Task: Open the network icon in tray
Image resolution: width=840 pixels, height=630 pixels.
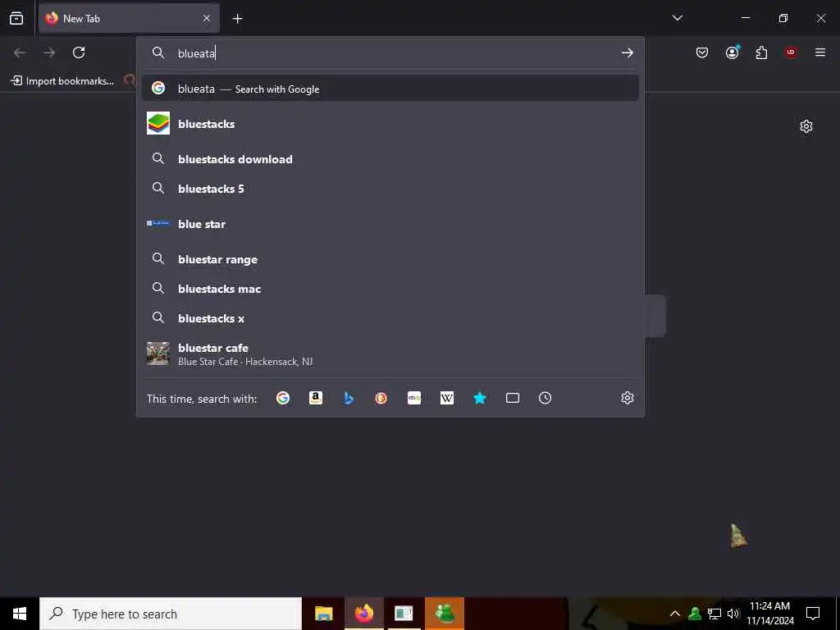Action: click(714, 614)
